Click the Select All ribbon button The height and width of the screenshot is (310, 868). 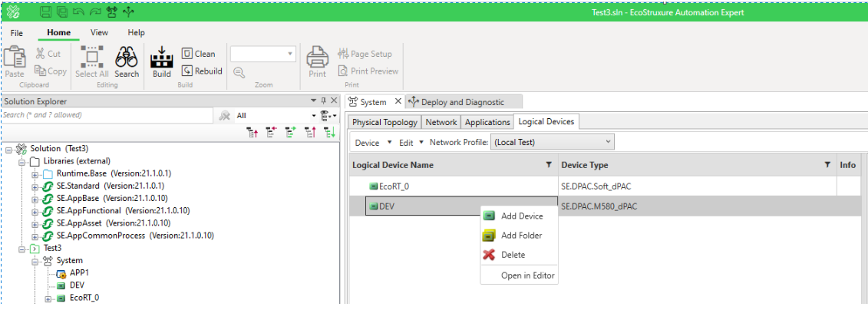(92, 61)
